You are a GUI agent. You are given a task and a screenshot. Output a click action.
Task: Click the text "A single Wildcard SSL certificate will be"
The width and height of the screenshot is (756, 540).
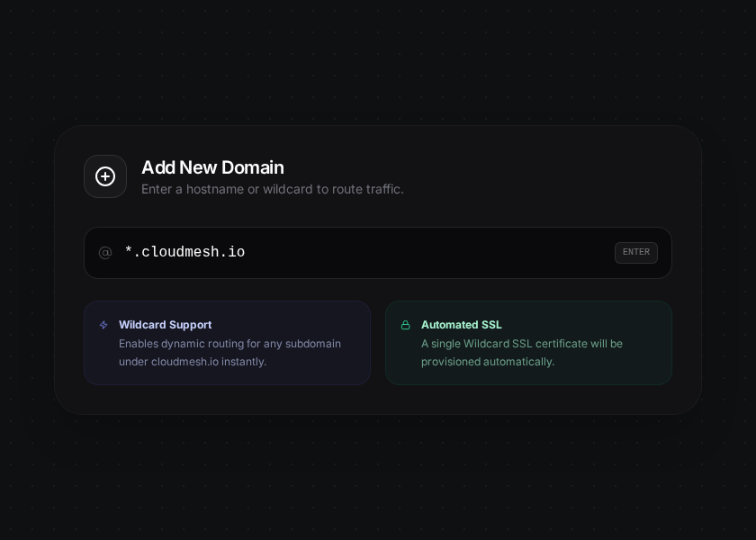point(522,344)
